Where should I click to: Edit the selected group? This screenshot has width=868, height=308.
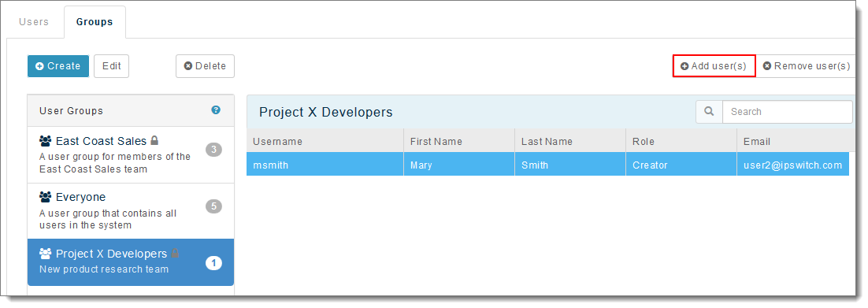click(111, 66)
